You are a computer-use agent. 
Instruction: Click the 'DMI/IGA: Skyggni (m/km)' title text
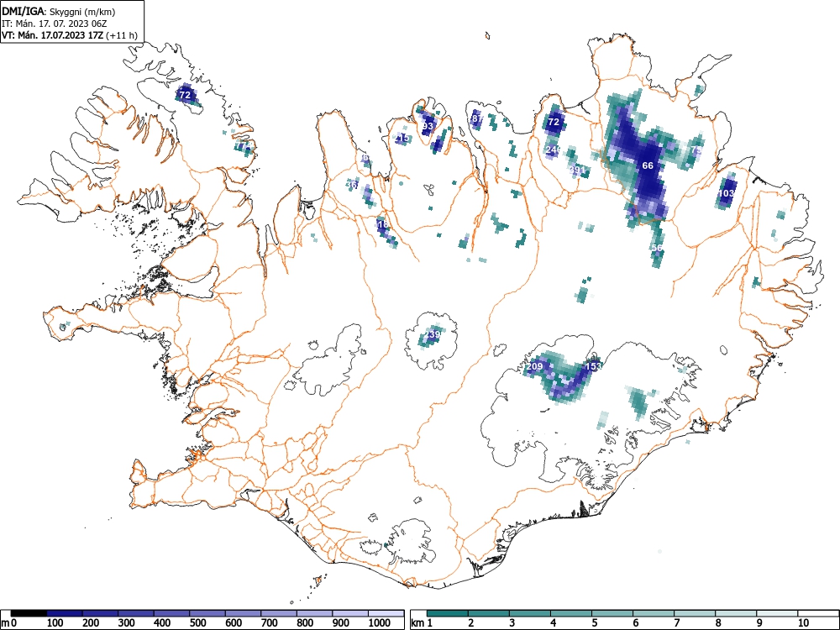tap(59, 12)
